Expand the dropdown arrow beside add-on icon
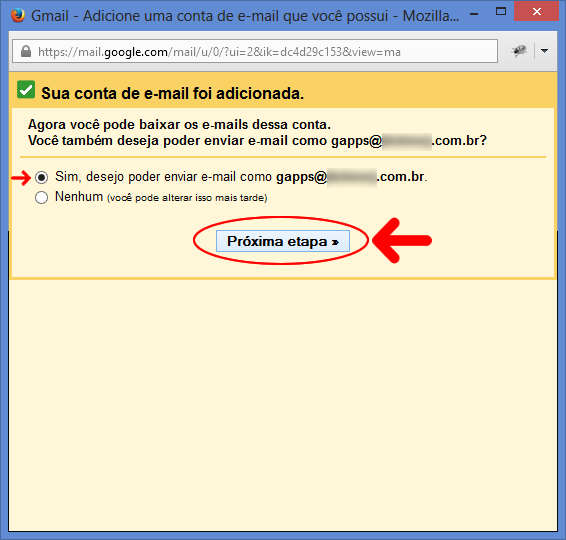 [544, 51]
